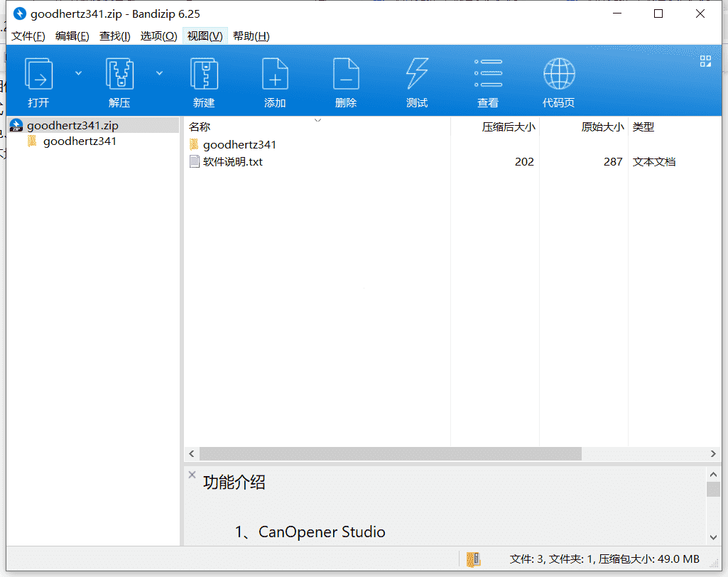Click the horizontal scrollbar left arrow

point(192,454)
